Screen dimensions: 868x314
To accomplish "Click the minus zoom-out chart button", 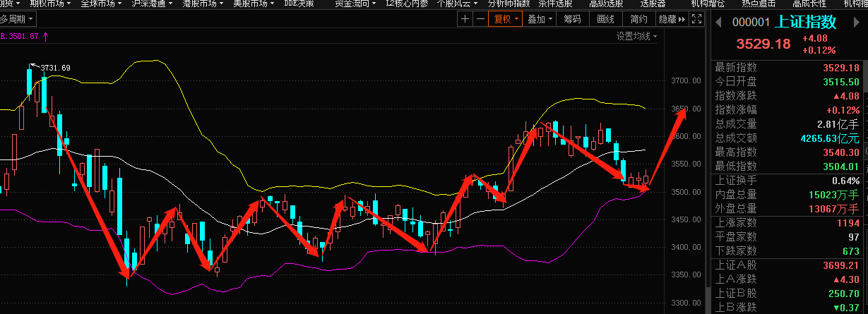I will tap(480, 20).
